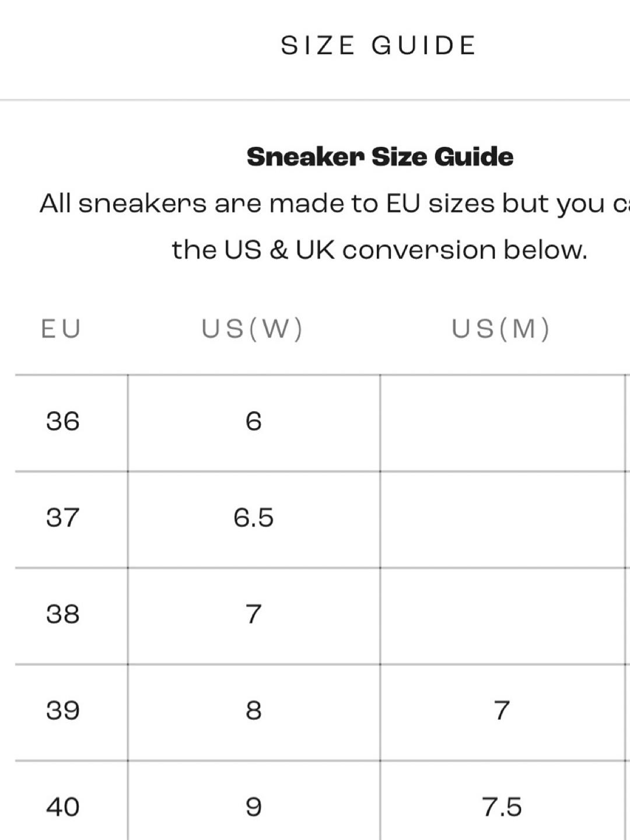Select the SIZE GUIDE title
This screenshot has width=630, height=840.
coord(378,45)
